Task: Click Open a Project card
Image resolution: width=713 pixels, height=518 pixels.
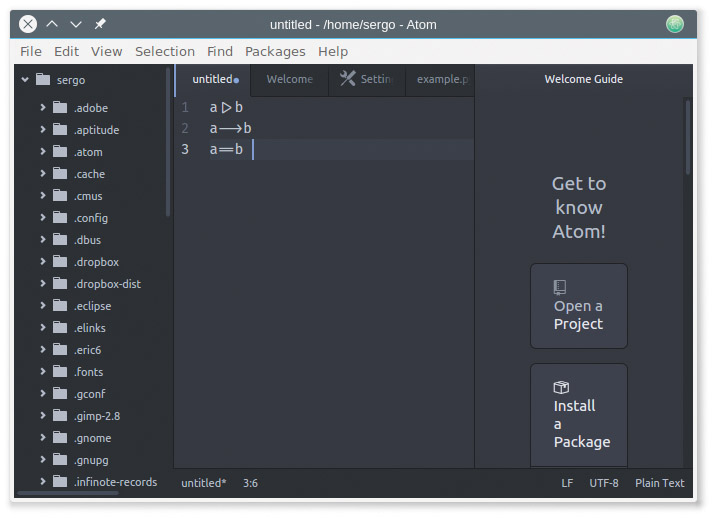Action: click(579, 306)
